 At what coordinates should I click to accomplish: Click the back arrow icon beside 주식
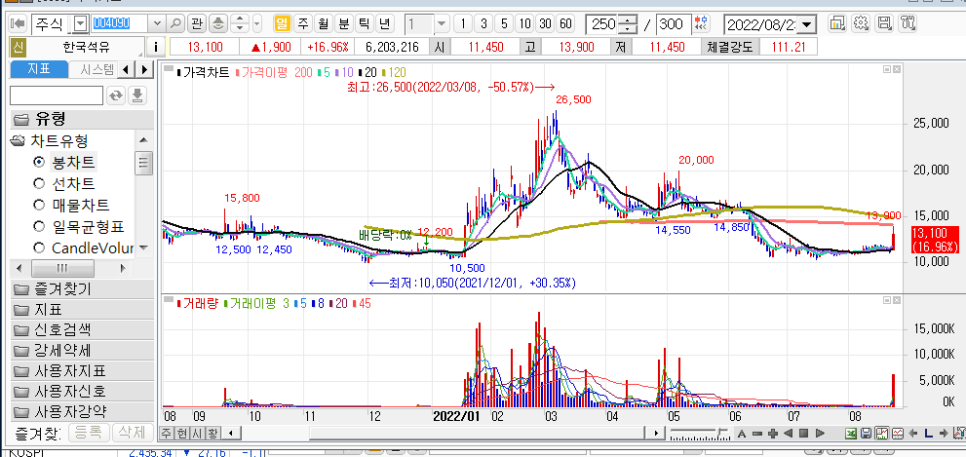(x=17, y=24)
